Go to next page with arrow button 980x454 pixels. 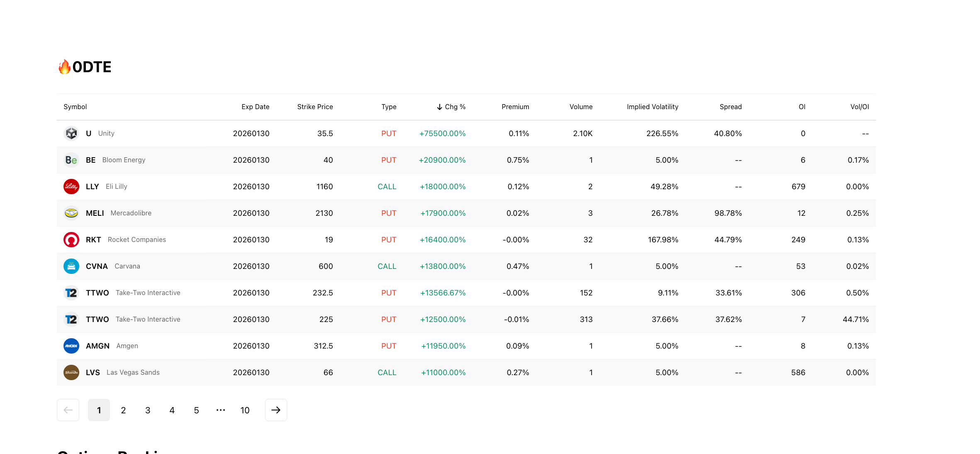(276, 410)
